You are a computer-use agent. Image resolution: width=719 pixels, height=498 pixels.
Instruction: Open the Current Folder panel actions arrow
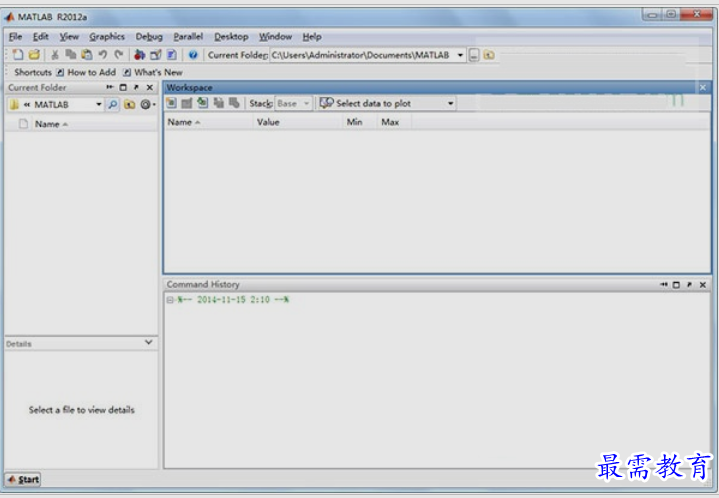click(x=110, y=87)
